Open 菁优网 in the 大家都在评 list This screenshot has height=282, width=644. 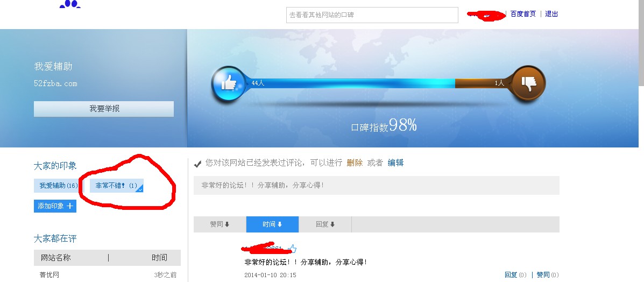49,275
